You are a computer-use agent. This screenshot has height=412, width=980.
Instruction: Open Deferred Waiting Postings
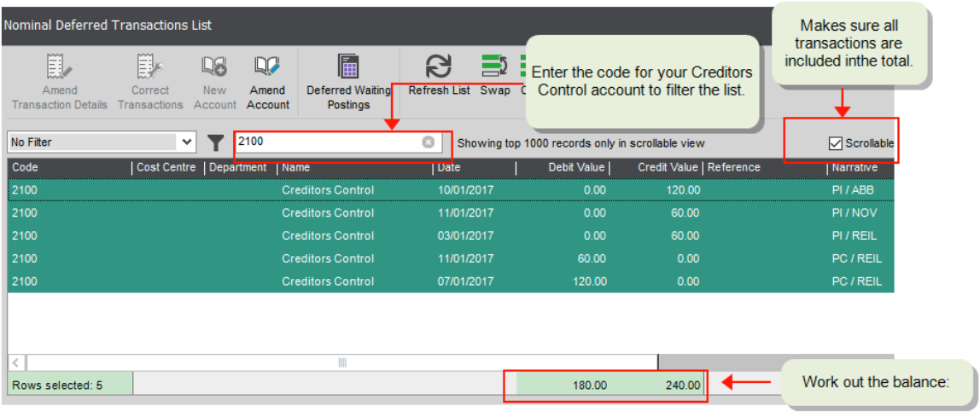pyautogui.click(x=348, y=67)
